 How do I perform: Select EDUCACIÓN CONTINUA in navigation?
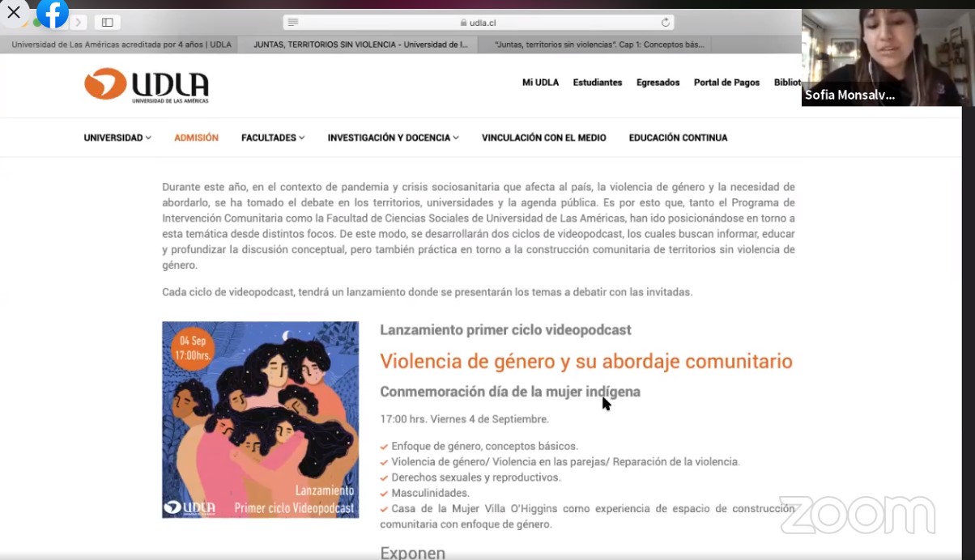[x=678, y=138]
